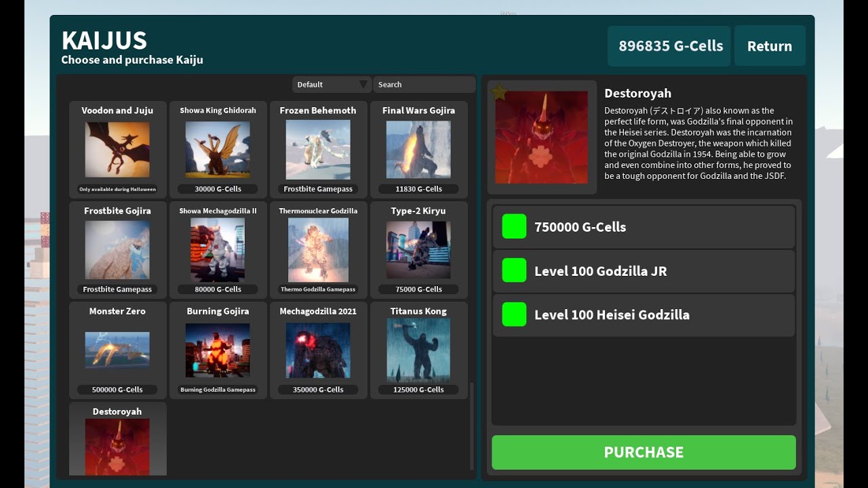The width and height of the screenshot is (868, 488).
Task: Click the 80000 G-Cells price label
Action: point(218,289)
